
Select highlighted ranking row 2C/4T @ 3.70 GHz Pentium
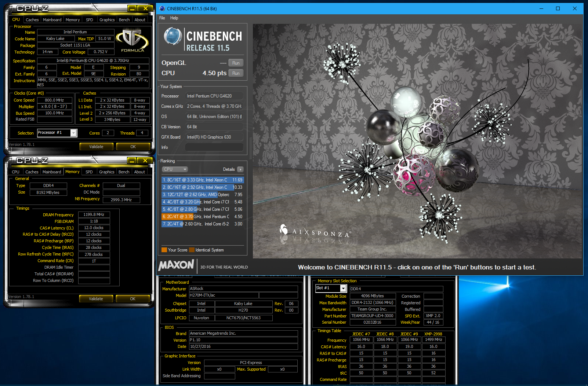pyautogui.click(x=203, y=217)
